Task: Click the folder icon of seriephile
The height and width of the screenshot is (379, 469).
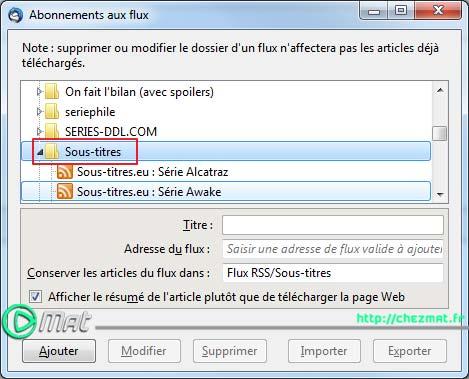Action: click(x=52, y=112)
